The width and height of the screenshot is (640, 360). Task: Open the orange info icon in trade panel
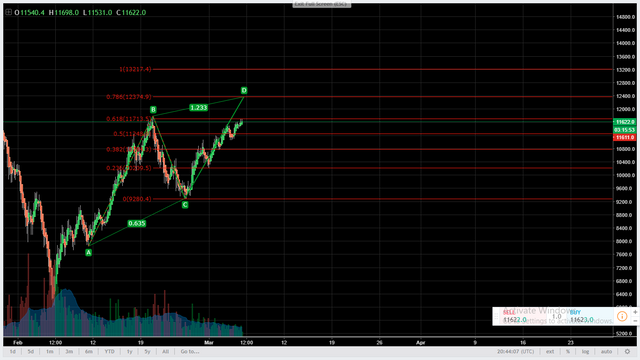(x=622, y=316)
